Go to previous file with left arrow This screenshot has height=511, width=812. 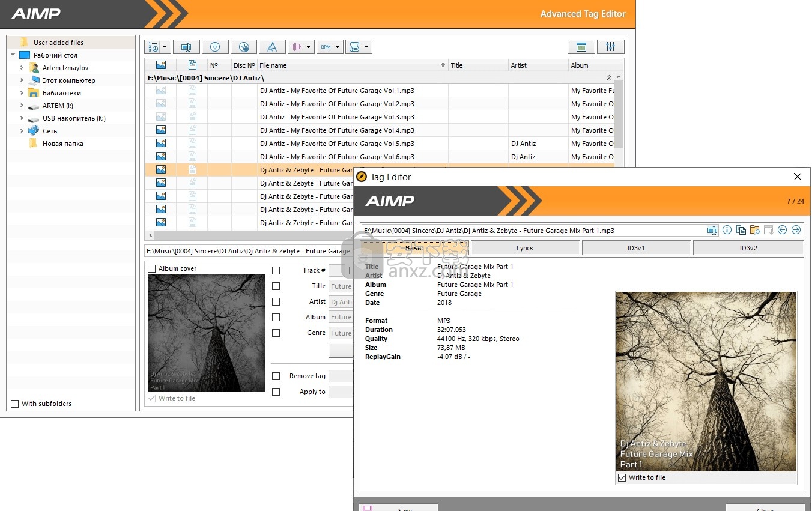782,230
